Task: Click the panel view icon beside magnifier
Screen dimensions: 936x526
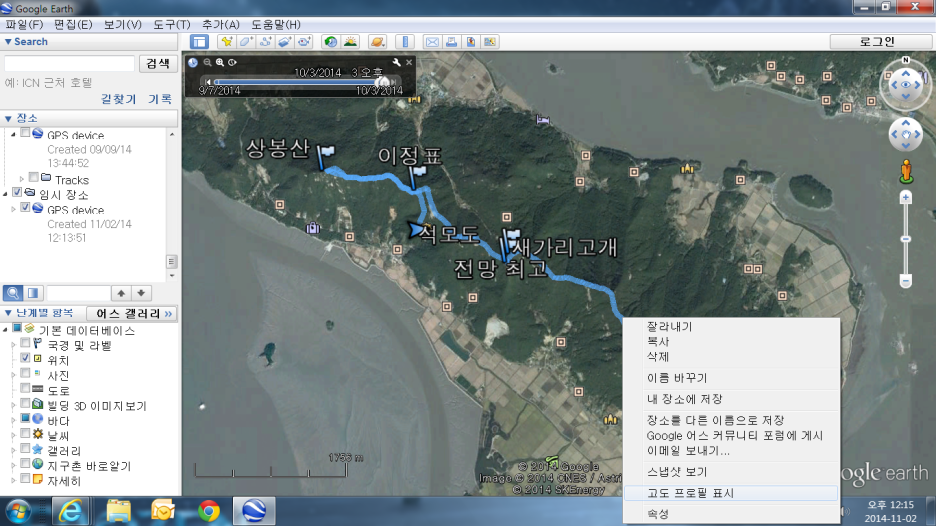Action: pyautogui.click(x=33, y=293)
